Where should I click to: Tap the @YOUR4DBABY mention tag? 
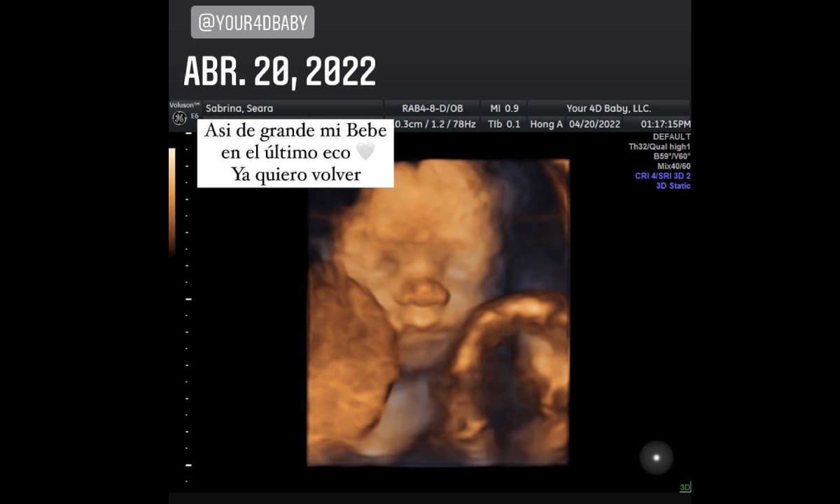pos(252,22)
